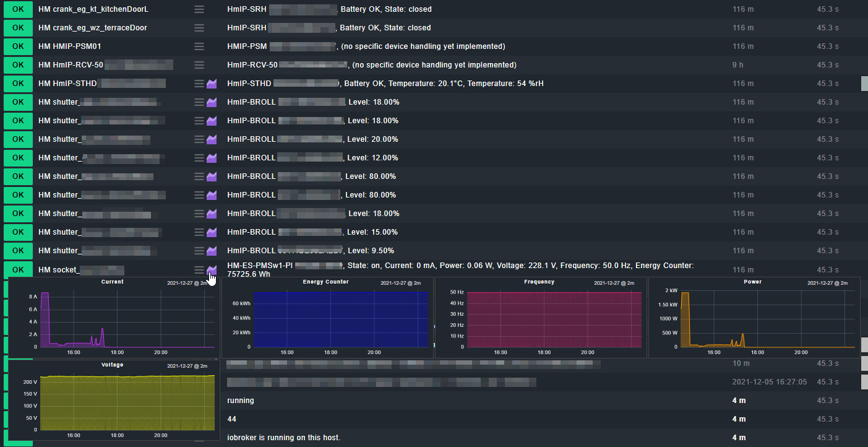
Task: Click '116 m' age on kitchenDoorL row
Action: click(x=743, y=9)
